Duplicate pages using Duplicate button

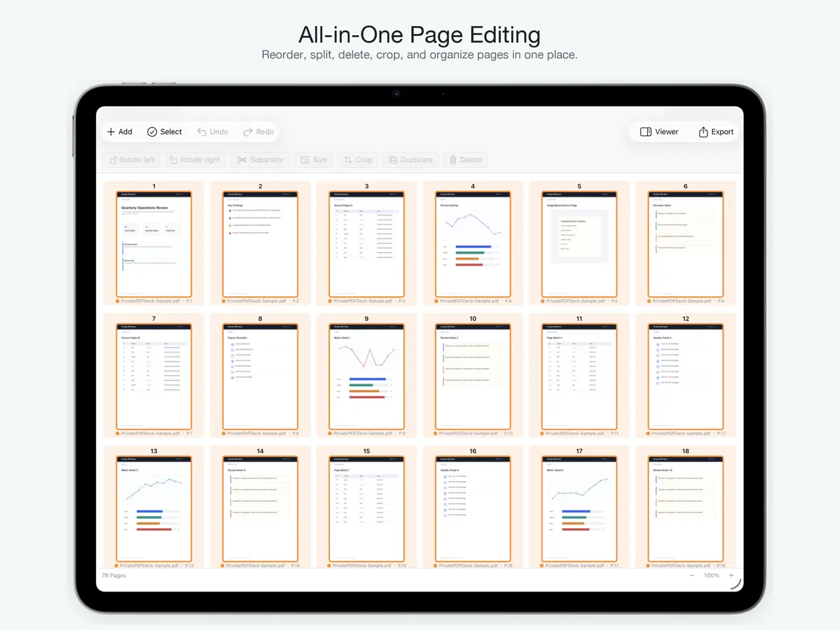411,159
